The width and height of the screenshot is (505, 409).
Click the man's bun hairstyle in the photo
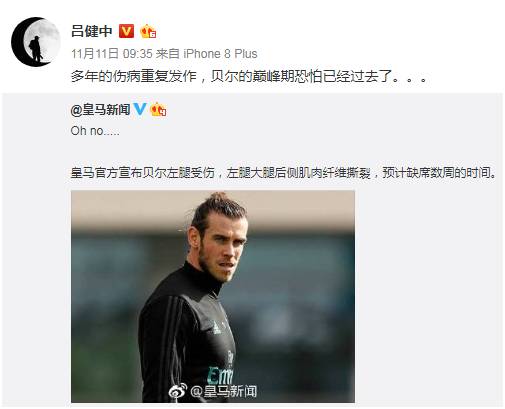coord(218,197)
